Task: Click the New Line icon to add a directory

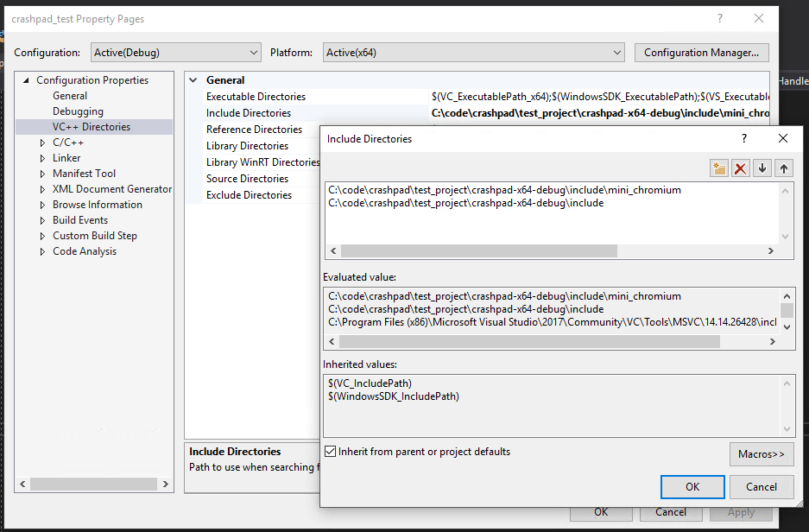Action: coord(718,168)
